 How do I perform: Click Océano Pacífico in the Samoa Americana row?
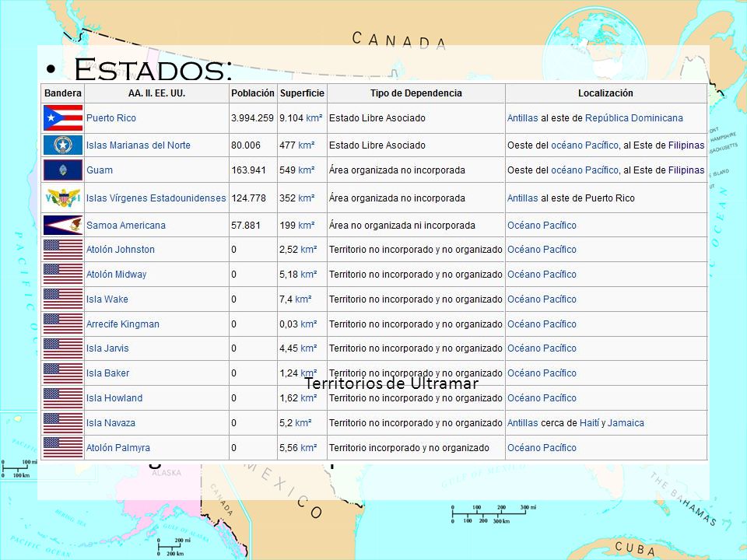point(542,226)
